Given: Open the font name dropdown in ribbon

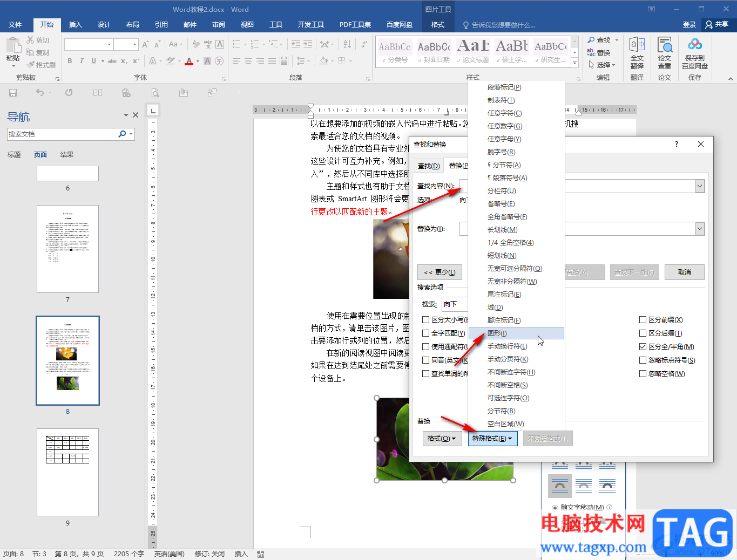Looking at the screenshot, I should 110,44.
